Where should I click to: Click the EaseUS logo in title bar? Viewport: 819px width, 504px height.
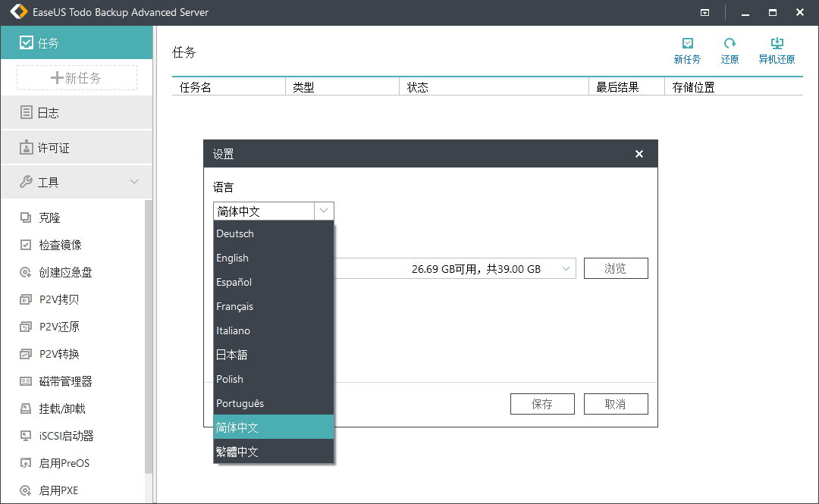(19, 12)
